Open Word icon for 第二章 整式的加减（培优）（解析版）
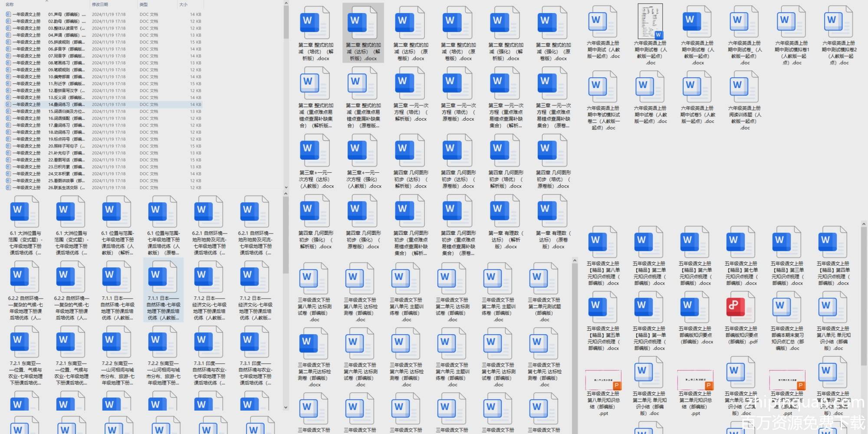 point(315,22)
